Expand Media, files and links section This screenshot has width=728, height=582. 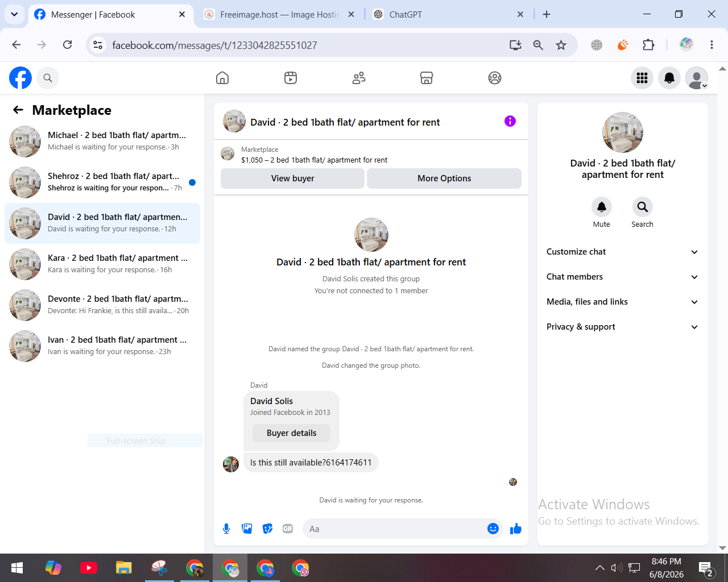click(623, 302)
